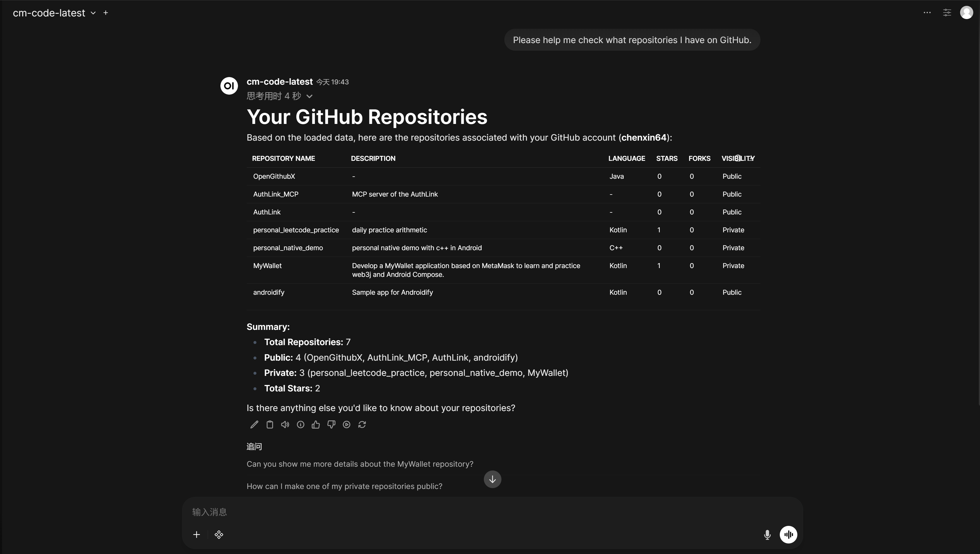This screenshot has height=554, width=980.
Task: Open chat controls sliders panel
Action: click(947, 13)
